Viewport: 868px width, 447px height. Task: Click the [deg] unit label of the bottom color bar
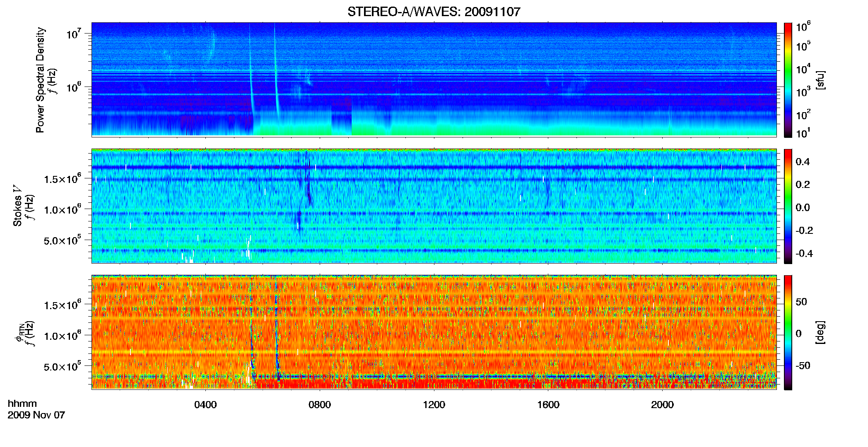pyautogui.click(x=820, y=332)
